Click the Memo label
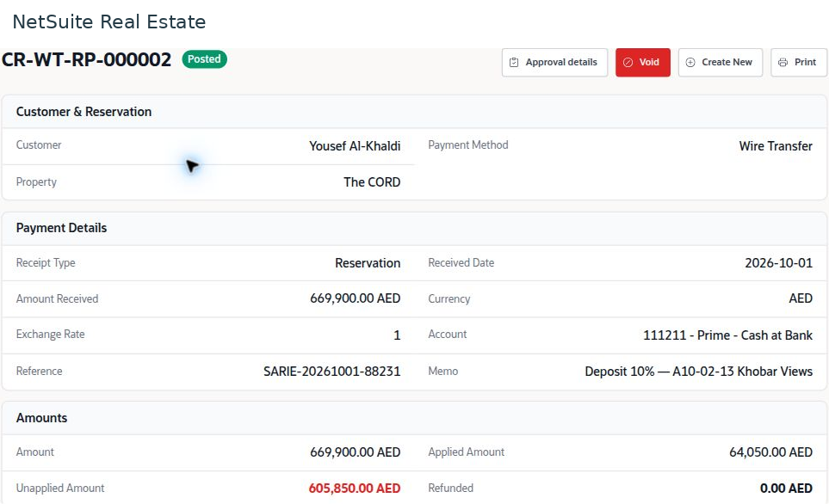This screenshot has width=829, height=504. (443, 371)
